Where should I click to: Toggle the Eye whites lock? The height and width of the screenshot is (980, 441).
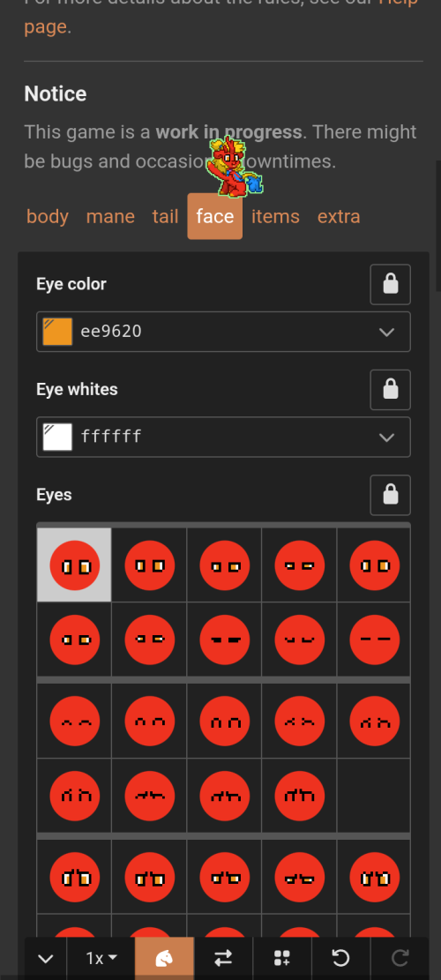coord(391,389)
